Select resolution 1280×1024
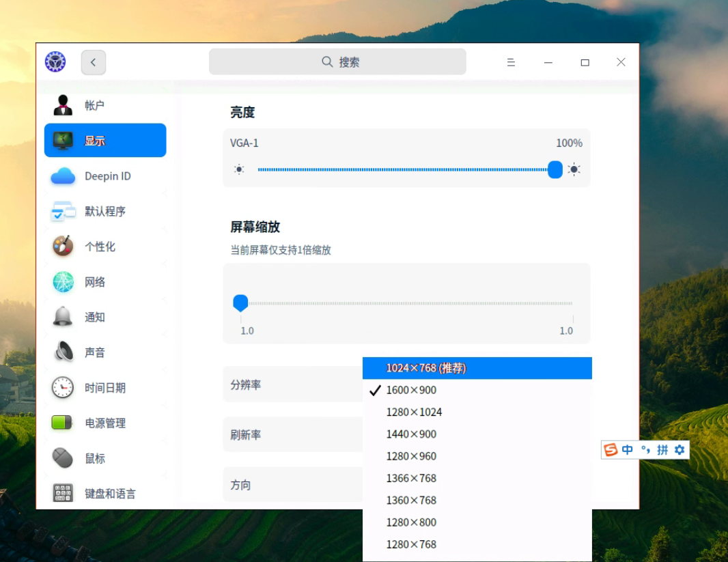 pyautogui.click(x=477, y=412)
